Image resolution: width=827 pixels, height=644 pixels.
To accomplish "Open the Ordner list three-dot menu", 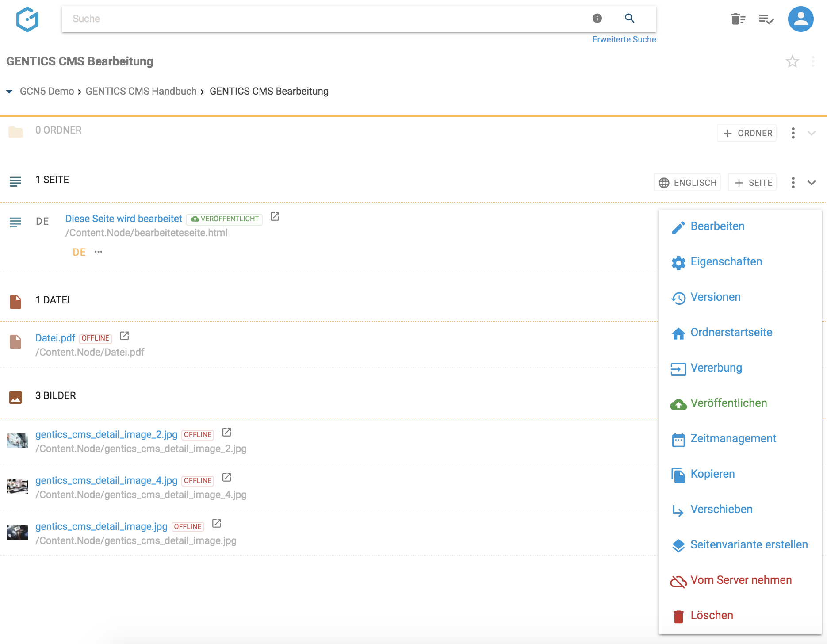I will (x=793, y=133).
